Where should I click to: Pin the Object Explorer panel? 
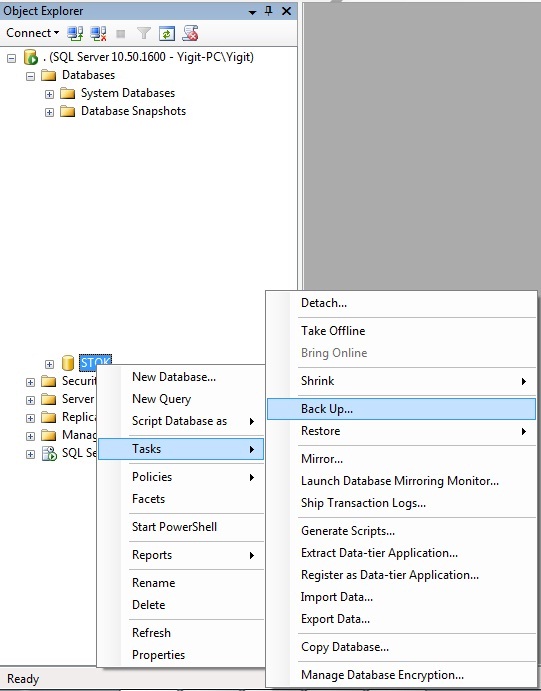pos(269,11)
